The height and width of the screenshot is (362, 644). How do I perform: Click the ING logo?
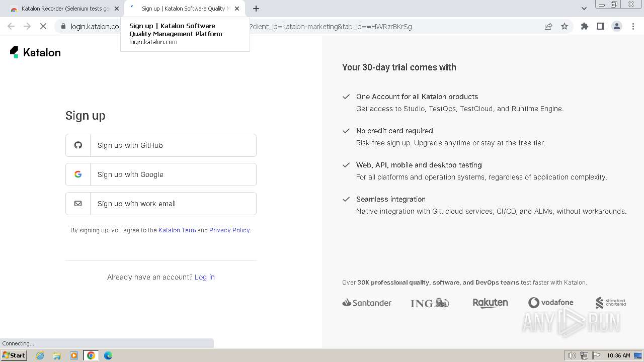tap(430, 303)
